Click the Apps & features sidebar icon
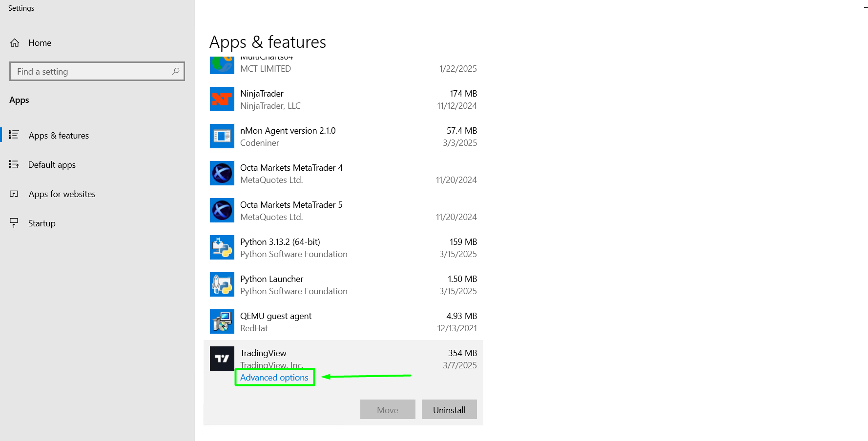This screenshot has width=868, height=441. click(14, 135)
